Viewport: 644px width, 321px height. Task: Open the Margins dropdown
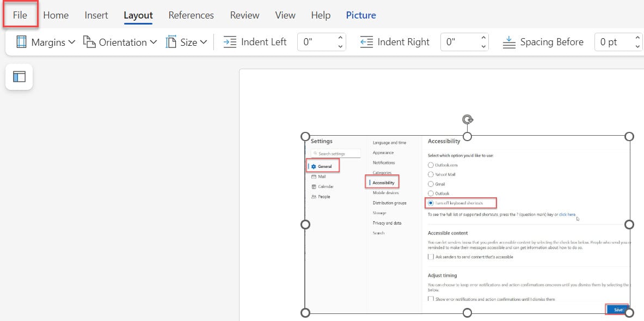tap(51, 41)
